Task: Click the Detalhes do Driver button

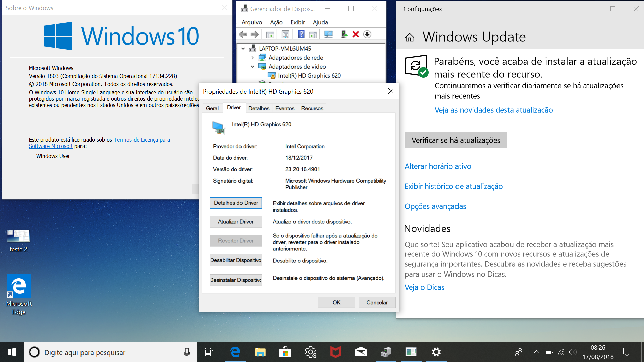Action: pyautogui.click(x=236, y=203)
